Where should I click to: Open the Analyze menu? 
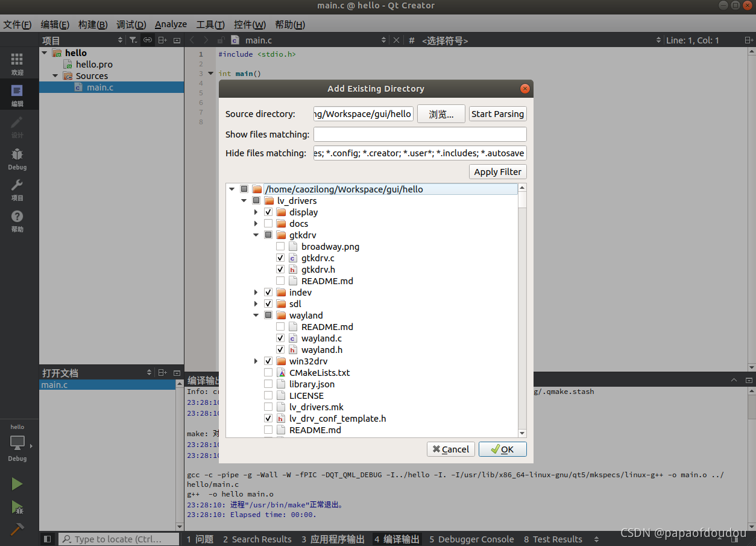click(x=171, y=24)
